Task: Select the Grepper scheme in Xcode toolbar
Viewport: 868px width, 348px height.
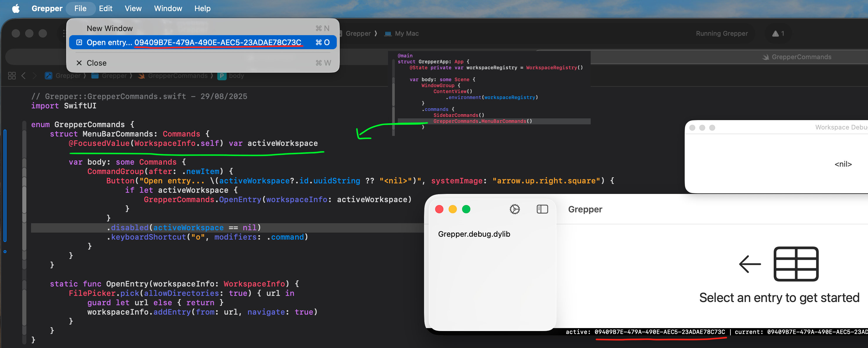Action: [358, 33]
